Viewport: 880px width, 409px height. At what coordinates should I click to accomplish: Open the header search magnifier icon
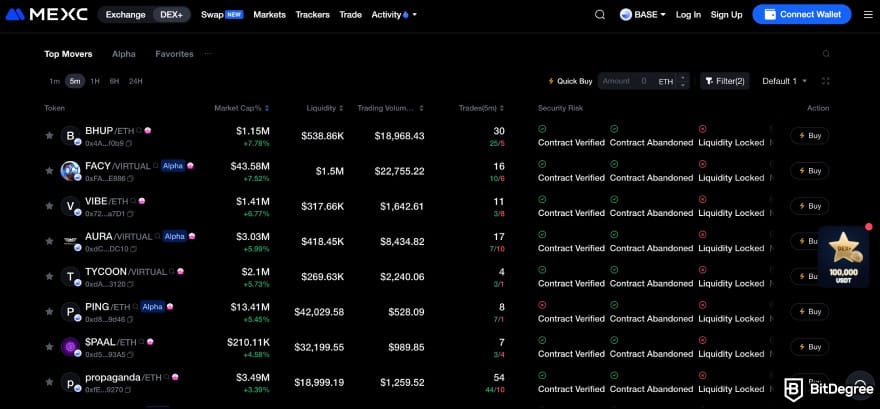click(x=600, y=15)
